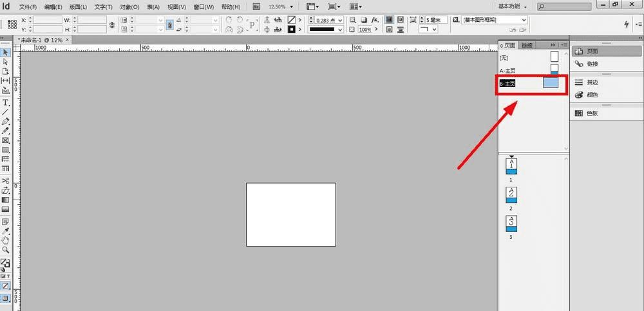Open the 链接 panel button in dock

tap(607, 64)
